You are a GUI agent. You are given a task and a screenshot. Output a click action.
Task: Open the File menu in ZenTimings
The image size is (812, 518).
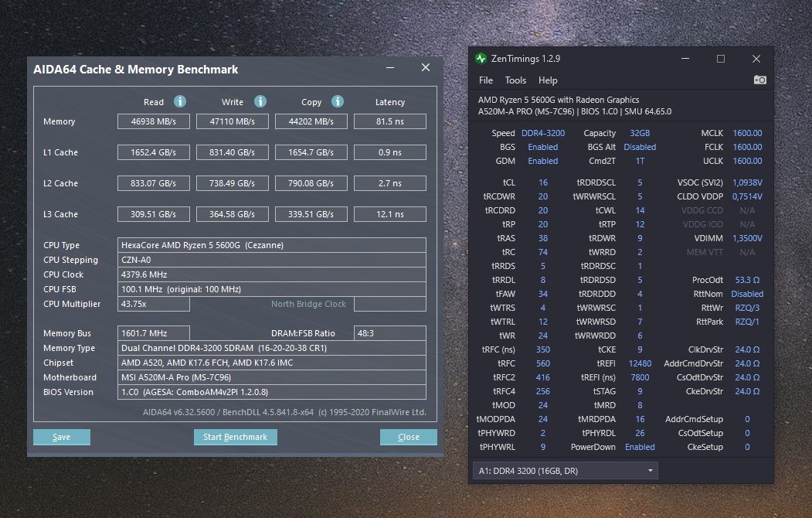pyautogui.click(x=486, y=80)
